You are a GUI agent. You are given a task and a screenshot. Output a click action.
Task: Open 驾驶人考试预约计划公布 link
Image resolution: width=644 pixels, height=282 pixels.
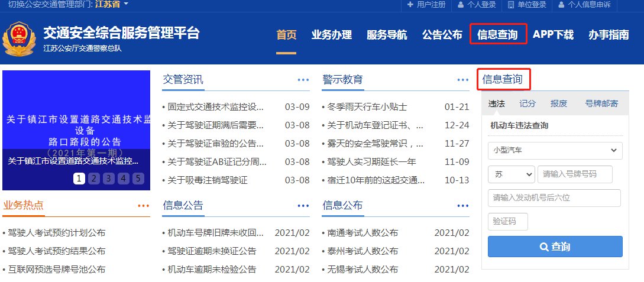point(56,233)
